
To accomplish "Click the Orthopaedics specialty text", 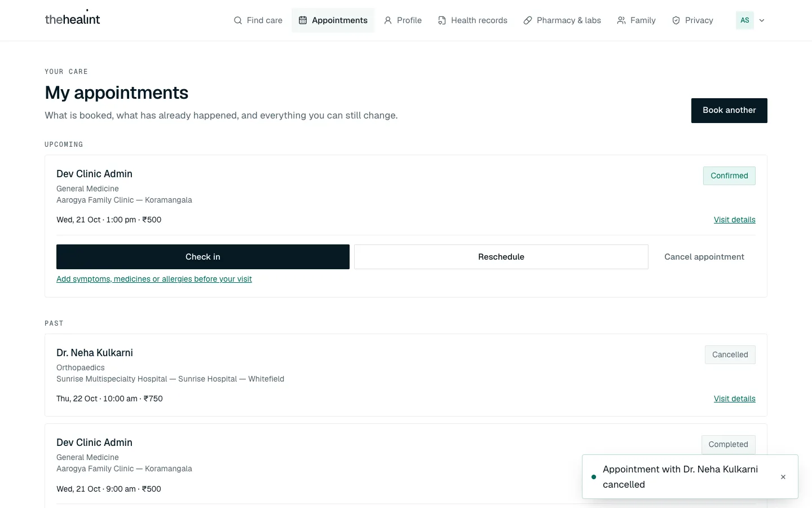I will click(81, 367).
